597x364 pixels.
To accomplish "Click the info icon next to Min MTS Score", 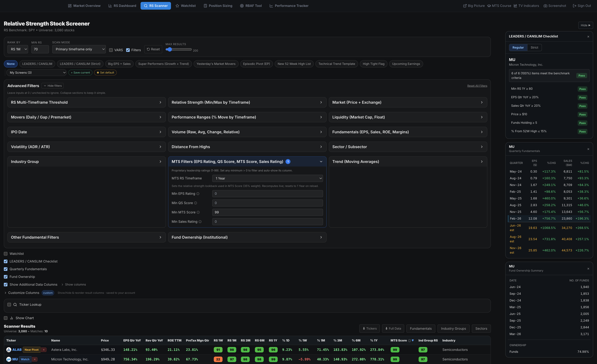I will pyautogui.click(x=198, y=212).
